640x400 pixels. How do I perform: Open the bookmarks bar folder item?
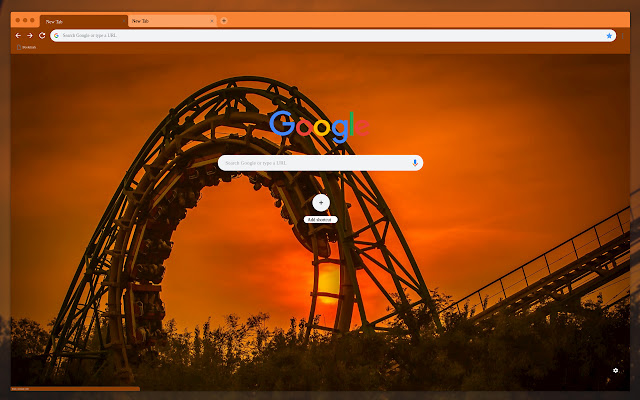pyautogui.click(x=27, y=47)
